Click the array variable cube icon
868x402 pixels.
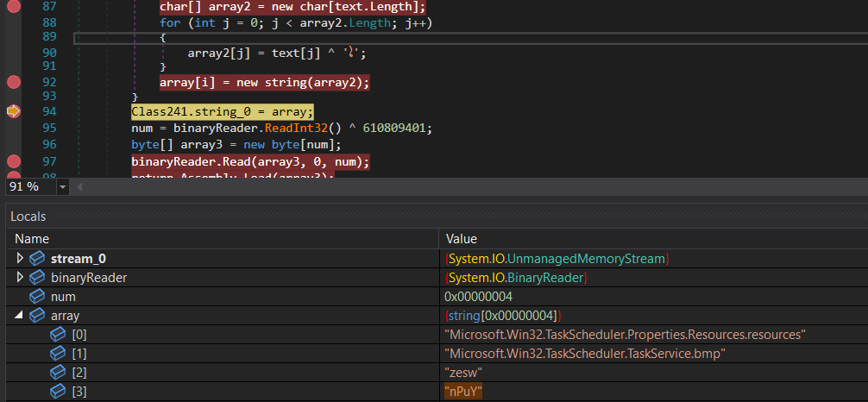[x=37, y=315]
